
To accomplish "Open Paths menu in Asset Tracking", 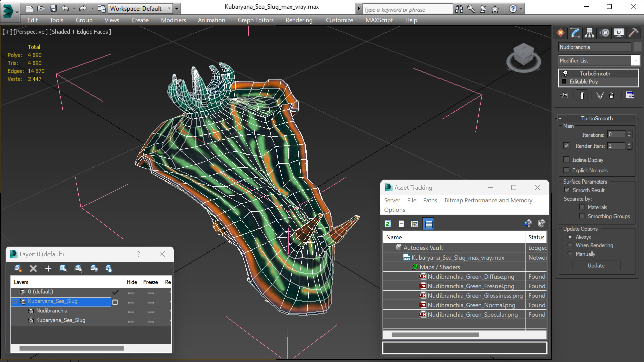I will tap(430, 200).
